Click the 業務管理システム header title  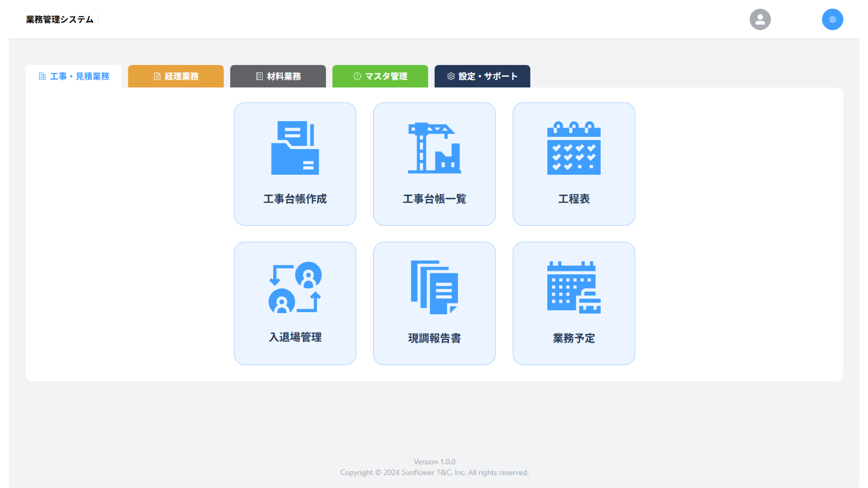coord(60,20)
